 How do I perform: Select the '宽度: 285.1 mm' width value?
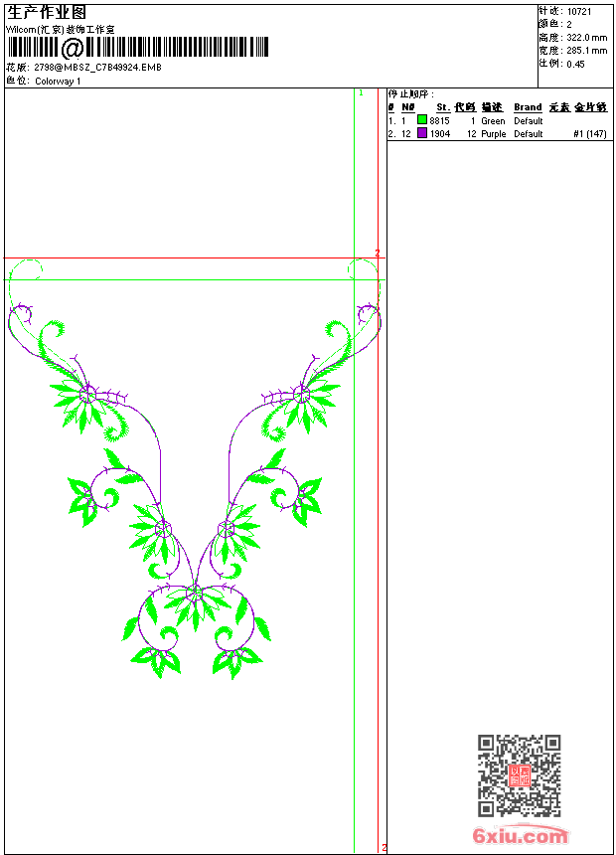point(573,51)
